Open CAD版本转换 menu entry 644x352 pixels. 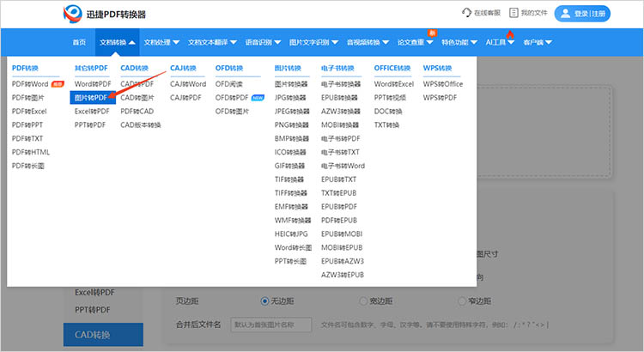(x=141, y=124)
